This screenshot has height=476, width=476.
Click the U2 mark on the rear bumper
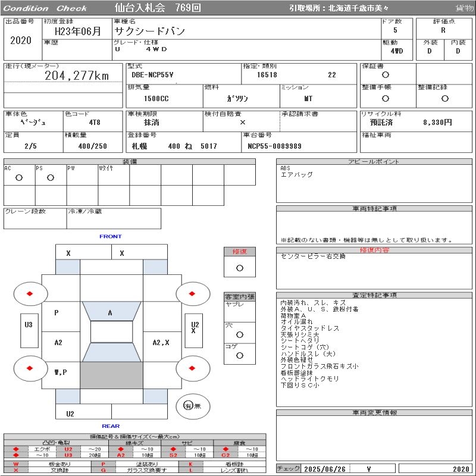(x=70, y=414)
